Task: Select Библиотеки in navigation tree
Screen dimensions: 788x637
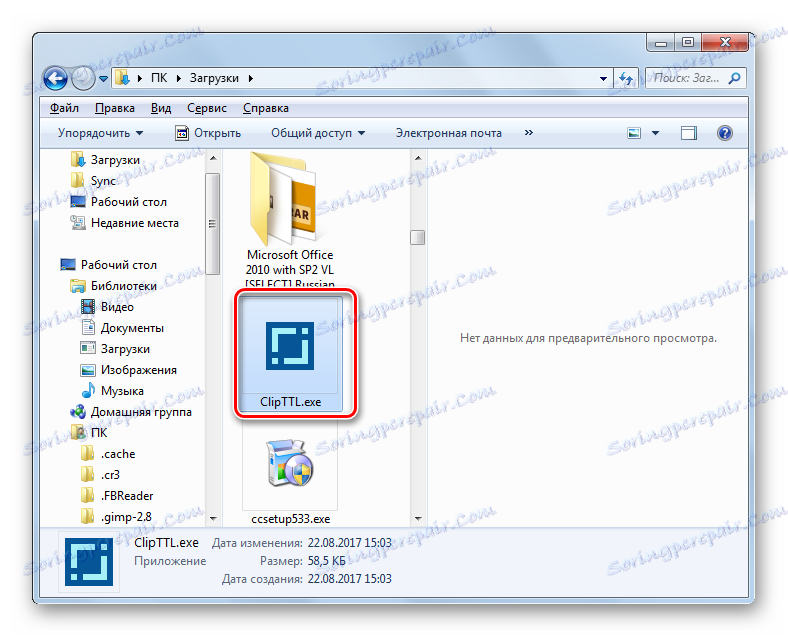Action: [x=124, y=286]
